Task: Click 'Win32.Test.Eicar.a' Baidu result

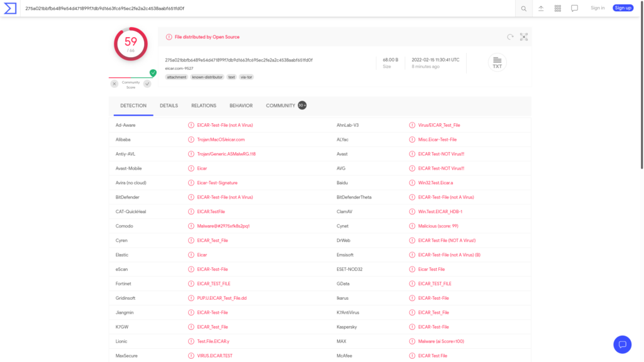Action: tap(436, 183)
